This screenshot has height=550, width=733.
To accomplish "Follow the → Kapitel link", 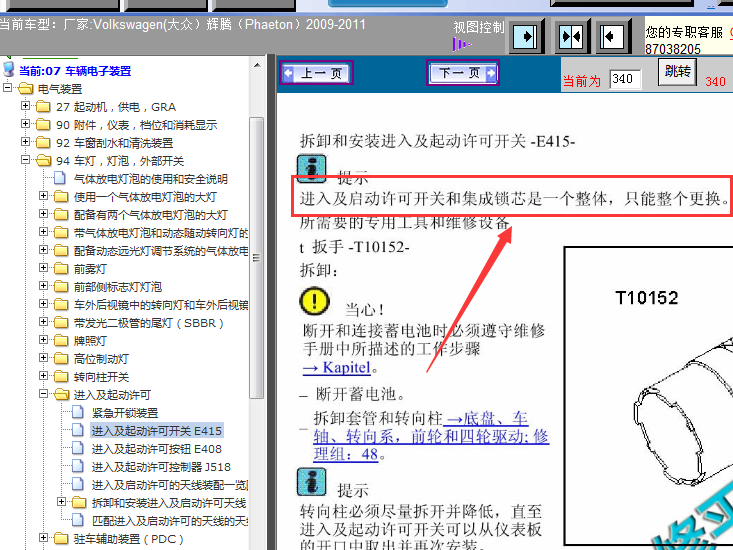I will point(340,368).
